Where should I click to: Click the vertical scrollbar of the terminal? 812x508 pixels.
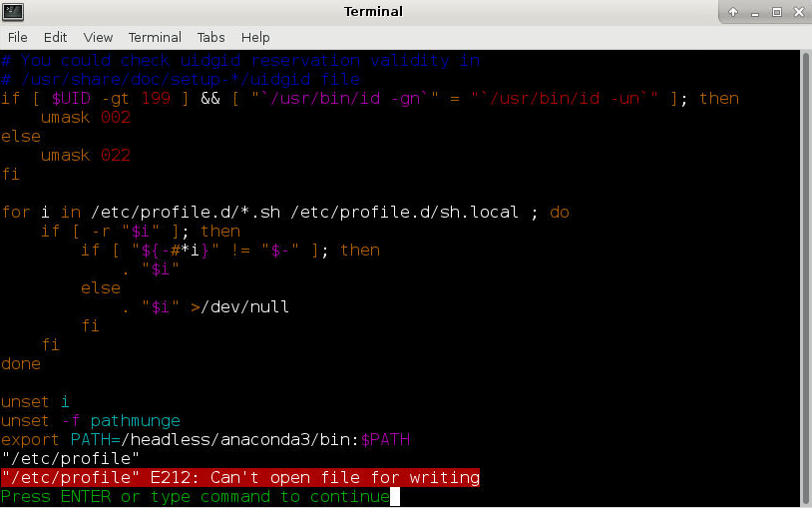pyautogui.click(x=806, y=278)
